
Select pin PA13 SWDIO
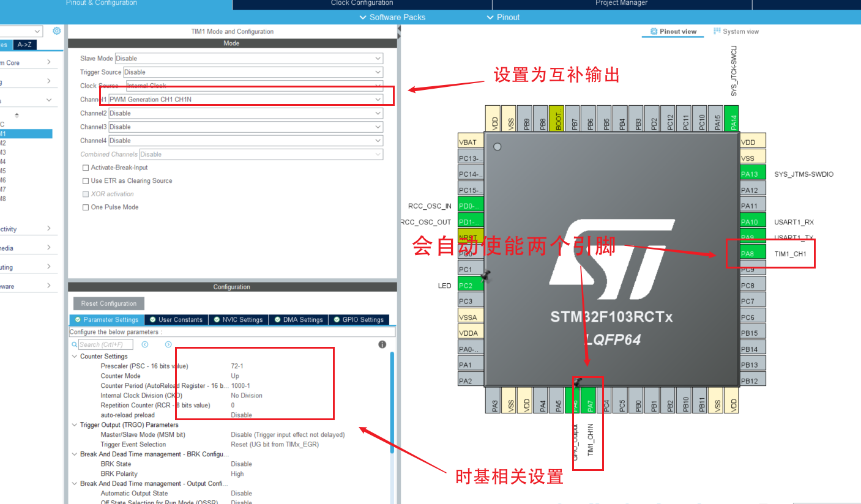click(x=753, y=174)
